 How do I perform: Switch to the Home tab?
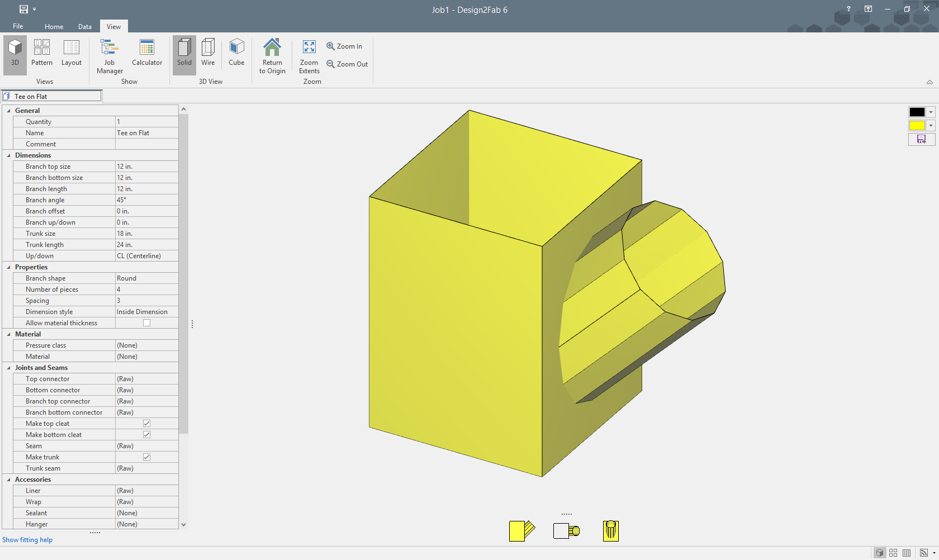point(54,26)
